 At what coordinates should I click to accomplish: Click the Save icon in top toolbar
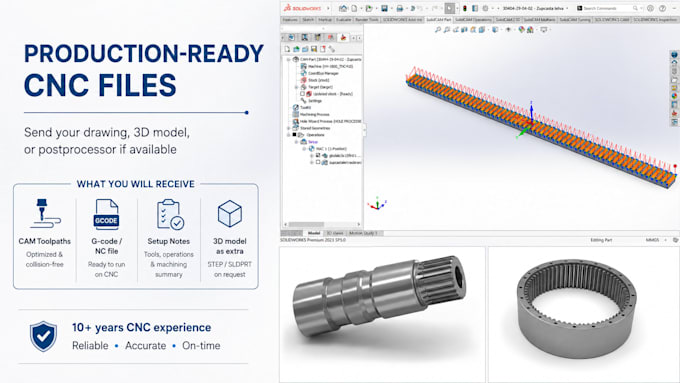[x=384, y=8]
